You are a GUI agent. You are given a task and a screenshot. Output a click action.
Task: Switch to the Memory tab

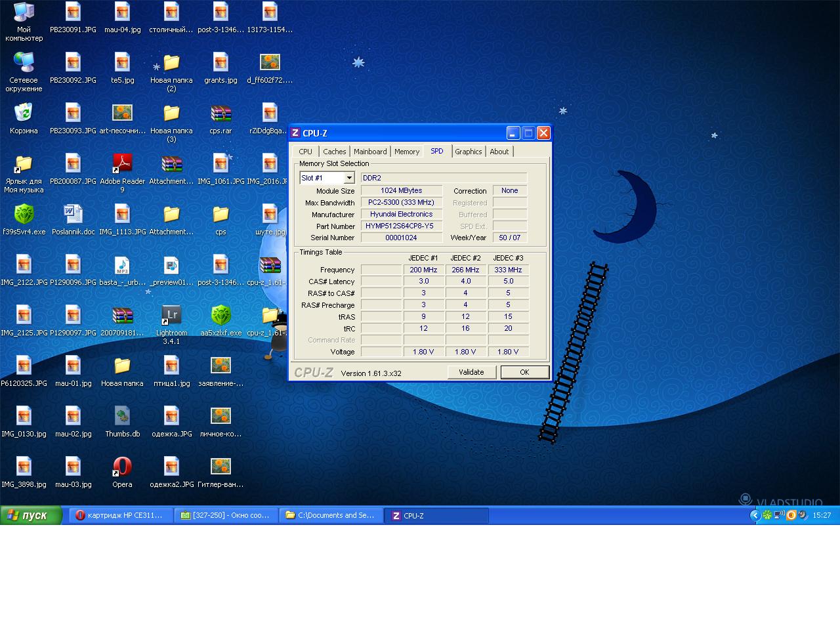[407, 152]
